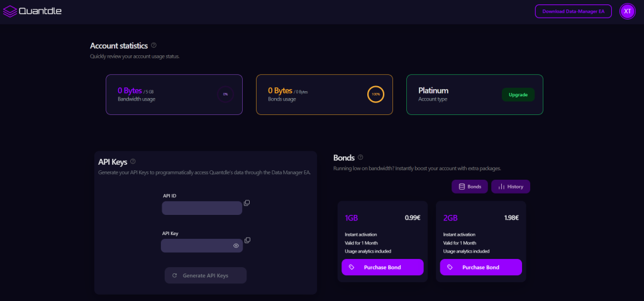Click the 0.99€ price label
The width and height of the screenshot is (644, 301).
pos(413,218)
